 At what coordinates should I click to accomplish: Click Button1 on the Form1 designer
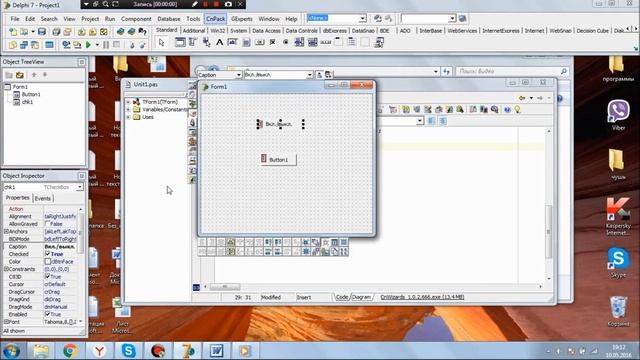278,160
